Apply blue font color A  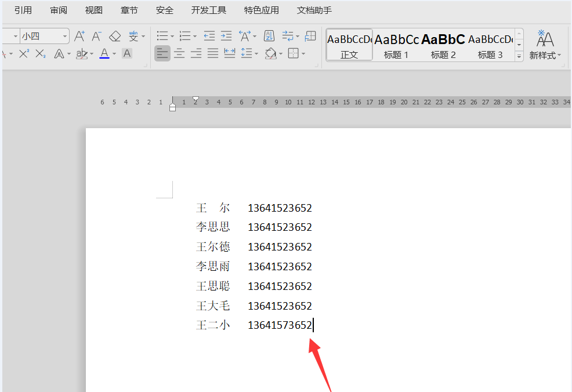click(x=104, y=53)
